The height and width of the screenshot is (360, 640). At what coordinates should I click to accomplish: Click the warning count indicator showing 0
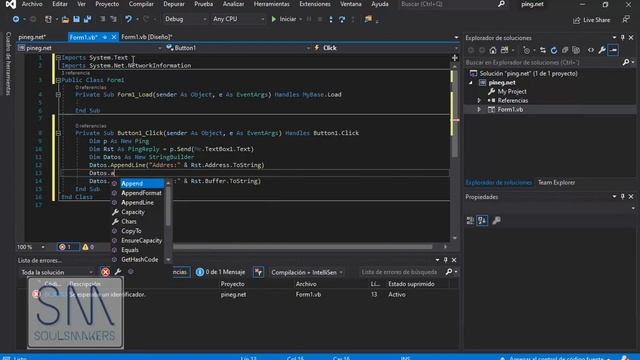[x=88, y=247]
